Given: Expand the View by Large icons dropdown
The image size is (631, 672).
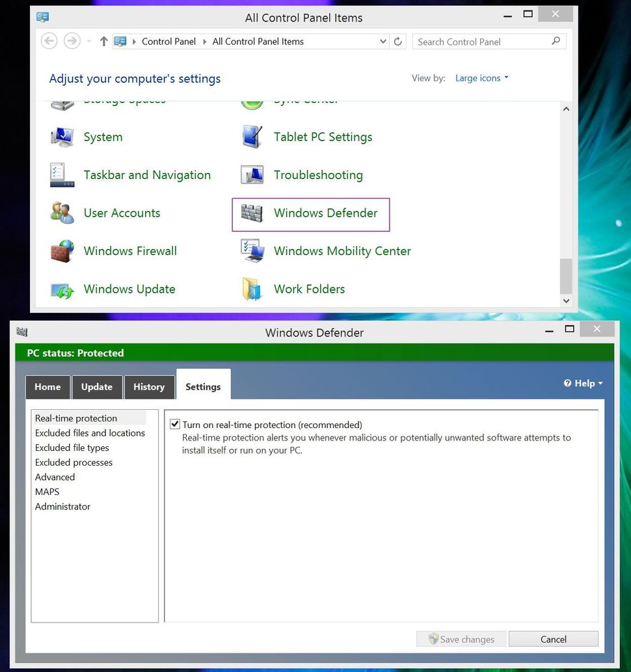Looking at the screenshot, I should pyautogui.click(x=481, y=78).
